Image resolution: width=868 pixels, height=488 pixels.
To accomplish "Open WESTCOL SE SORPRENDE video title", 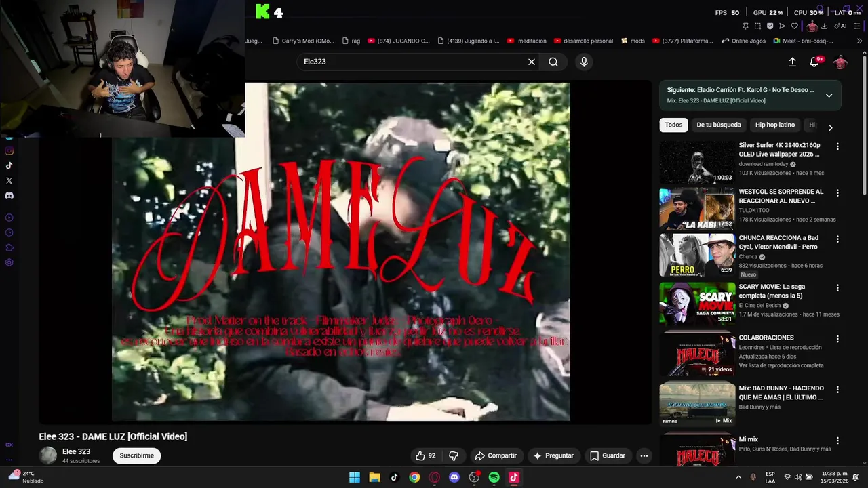I will tap(781, 197).
